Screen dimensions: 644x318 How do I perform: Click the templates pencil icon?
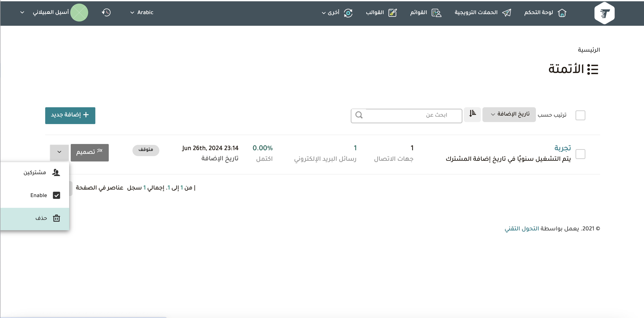click(x=392, y=13)
